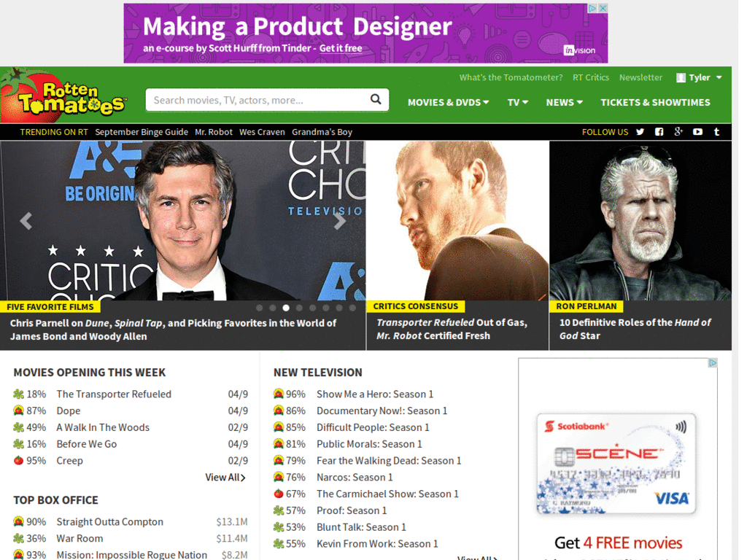
Task: Open Wes Craven trending link
Action: [x=262, y=132]
